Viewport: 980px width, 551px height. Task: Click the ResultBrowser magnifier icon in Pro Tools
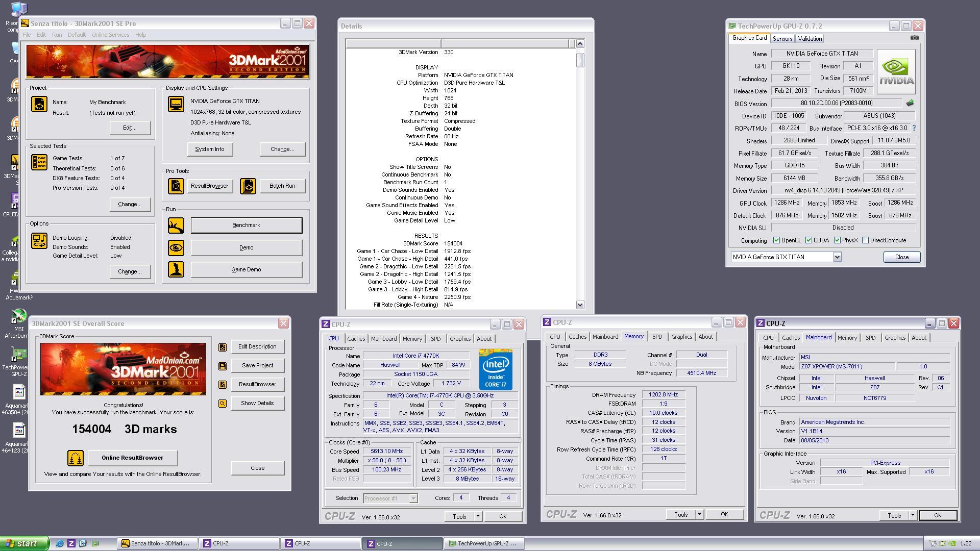click(x=176, y=186)
